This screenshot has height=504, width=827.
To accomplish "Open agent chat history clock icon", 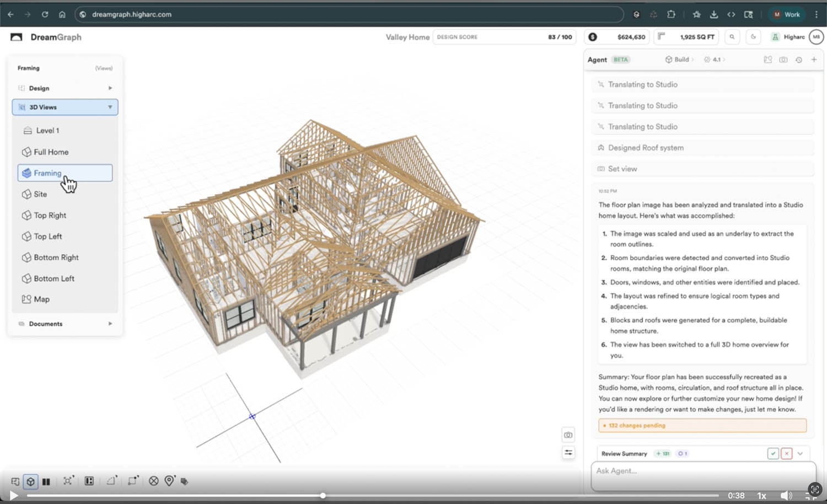I will pyautogui.click(x=798, y=60).
